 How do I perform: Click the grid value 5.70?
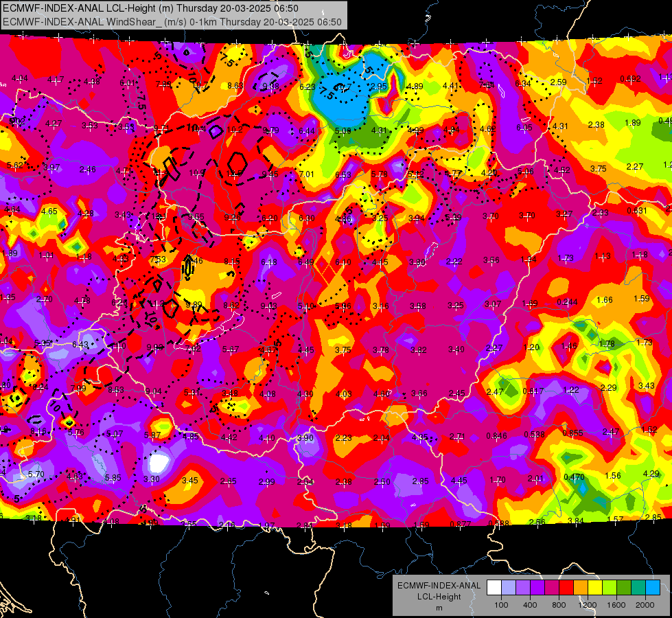[36, 474]
